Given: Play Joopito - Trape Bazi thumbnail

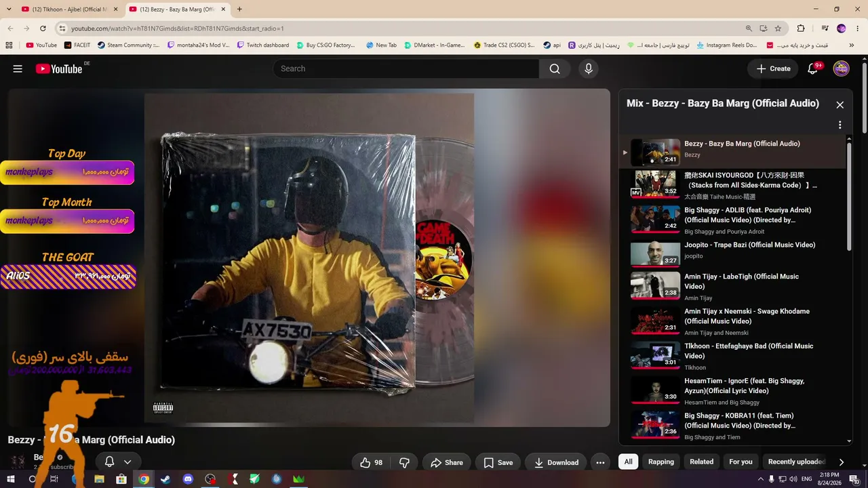Looking at the screenshot, I should click(x=655, y=254).
